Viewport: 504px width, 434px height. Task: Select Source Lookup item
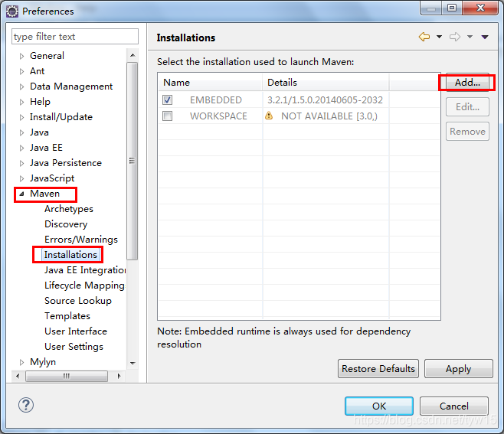(x=78, y=301)
